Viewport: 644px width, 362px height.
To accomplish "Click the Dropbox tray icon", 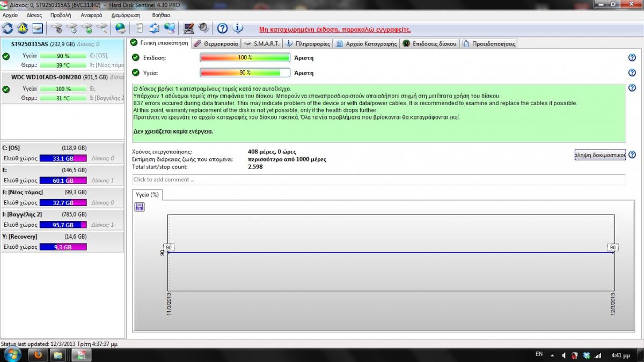I will click(x=586, y=356).
